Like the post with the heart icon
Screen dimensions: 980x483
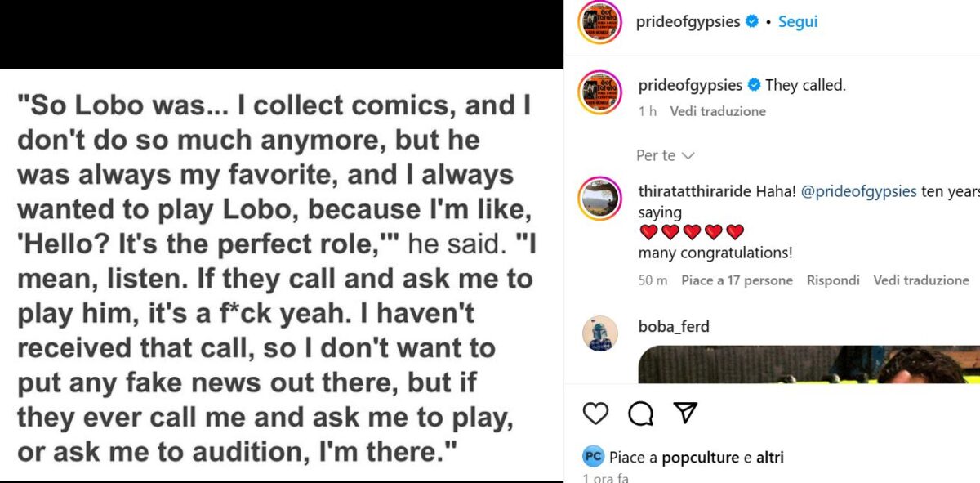596,414
